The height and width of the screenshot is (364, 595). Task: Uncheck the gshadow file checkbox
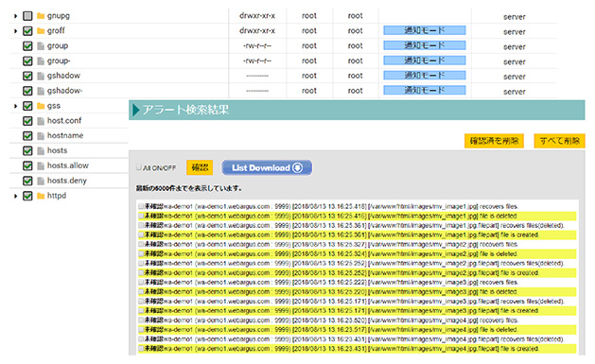(x=27, y=76)
